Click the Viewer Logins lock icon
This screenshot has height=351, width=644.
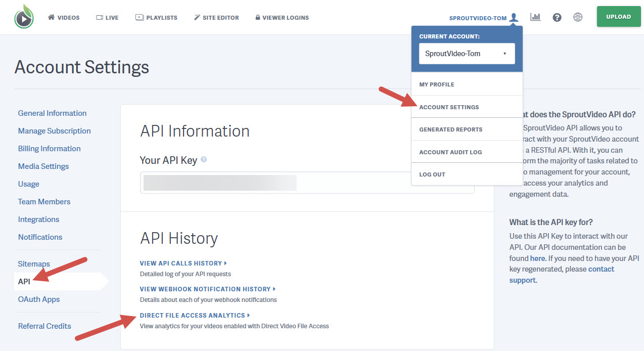[x=258, y=17]
